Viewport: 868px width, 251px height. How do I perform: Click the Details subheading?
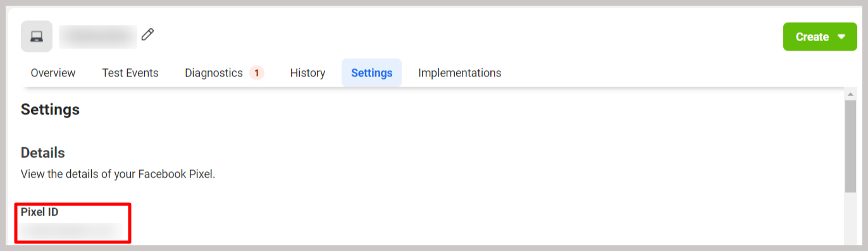pyautogui.click(x=43, y=153)
